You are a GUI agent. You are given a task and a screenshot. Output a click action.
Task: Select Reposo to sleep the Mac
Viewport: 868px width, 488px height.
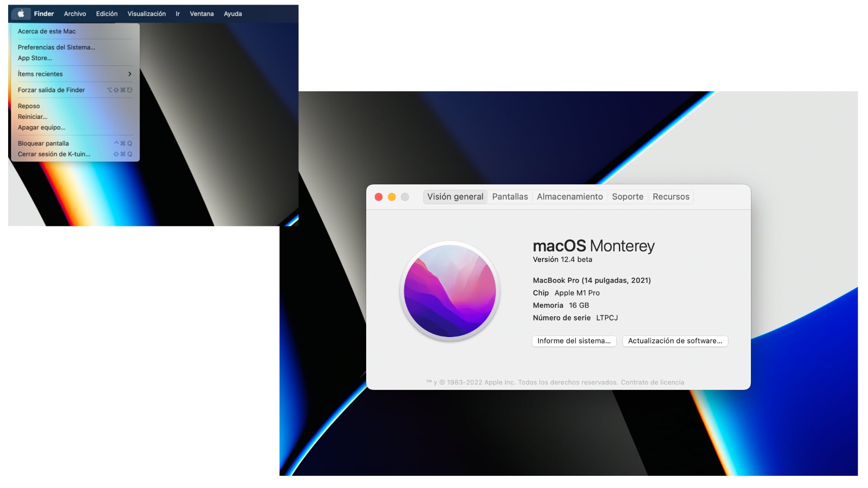(x=28, y=106)
